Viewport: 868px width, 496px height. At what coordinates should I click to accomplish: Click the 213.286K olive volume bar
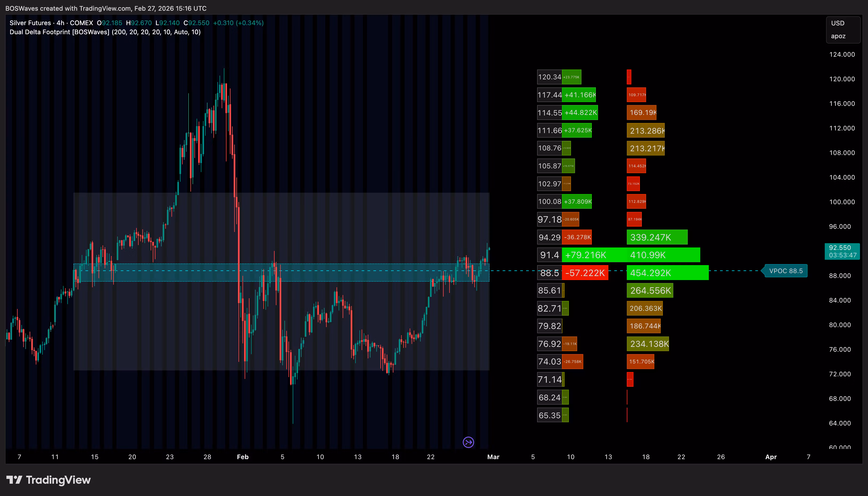645,131
